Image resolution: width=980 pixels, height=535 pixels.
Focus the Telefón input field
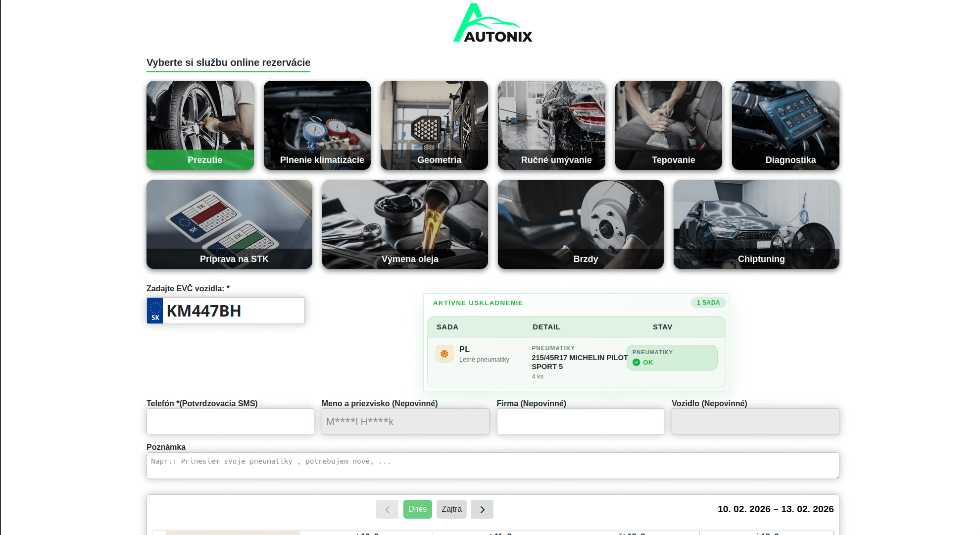tap(230, 422)
